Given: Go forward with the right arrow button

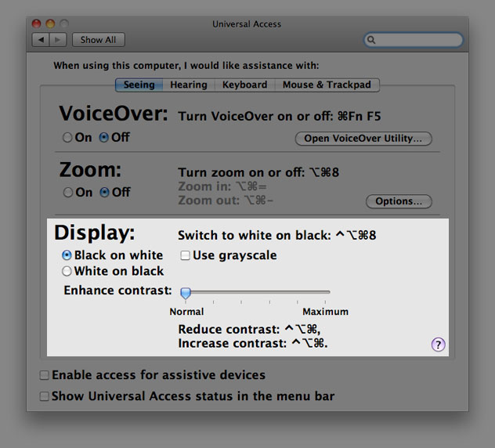Looking at the screenshot, I should click(x=57, y=39).
